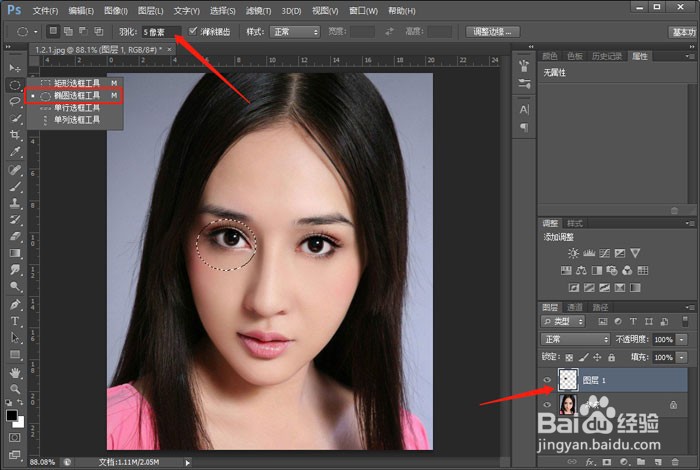Hide 图层 1 with its eye icon
This screenshot has width=700, height=470.
pos(547,380)
